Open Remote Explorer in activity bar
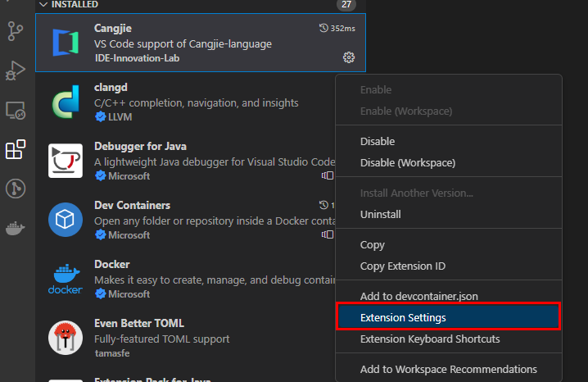Screen dimensions: 588x382 click(16, 110)
